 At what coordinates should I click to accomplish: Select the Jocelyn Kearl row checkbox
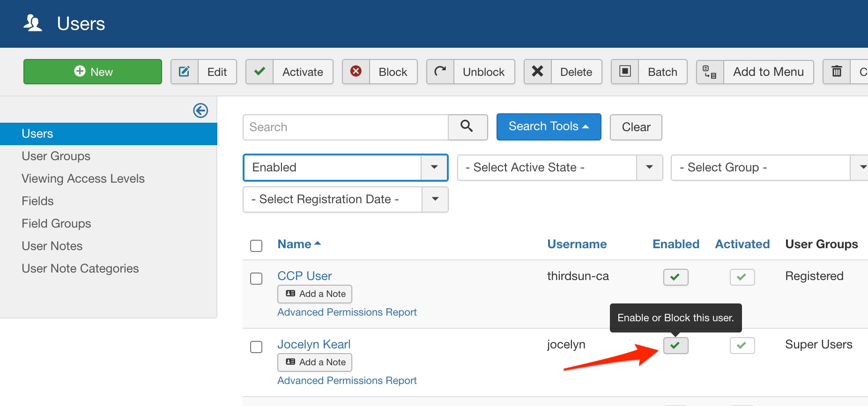256,347
